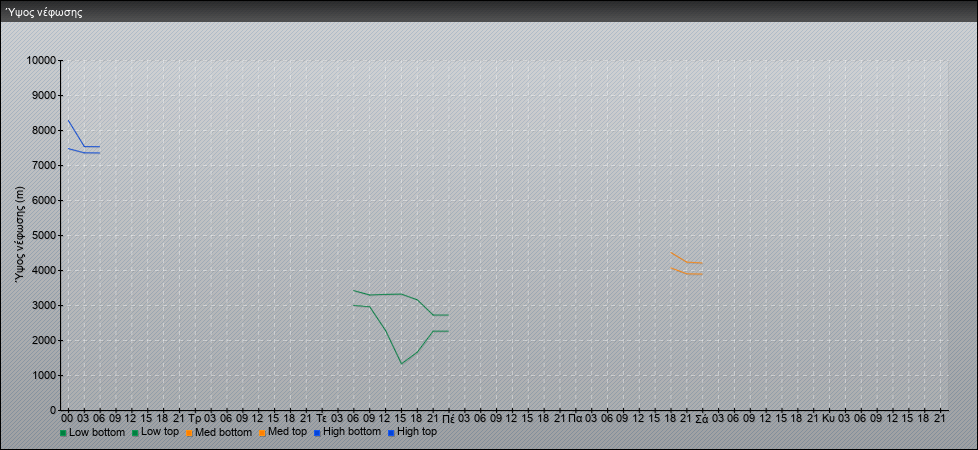Click the 5000 value on the vertical axis
The image size is (978, 450).
(43, 236)
